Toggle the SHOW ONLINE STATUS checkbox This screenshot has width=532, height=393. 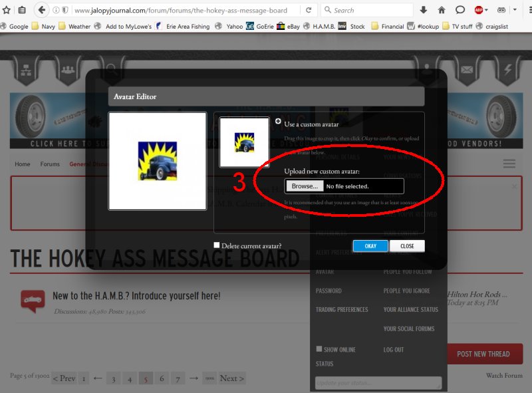click(x=319, y=349)
